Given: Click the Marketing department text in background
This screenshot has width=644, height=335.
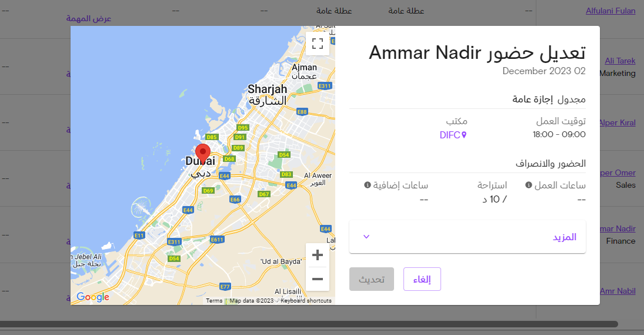Looking at the screenshot, I should 618,73.
